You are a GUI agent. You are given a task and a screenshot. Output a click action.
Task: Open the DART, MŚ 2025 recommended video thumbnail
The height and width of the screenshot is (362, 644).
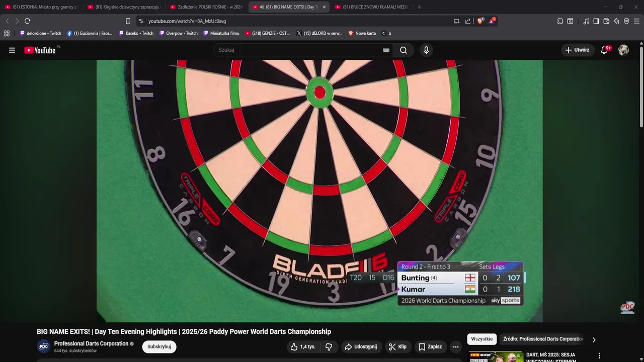496,356
